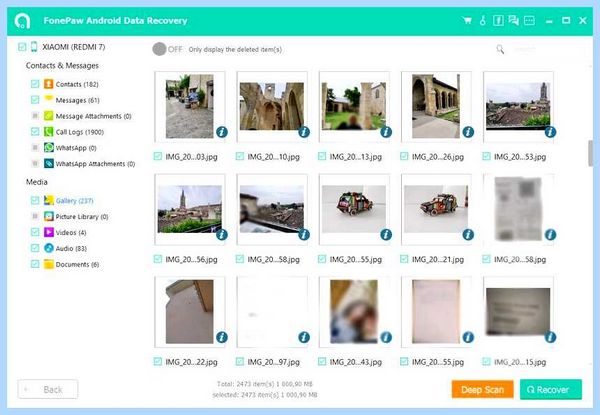This screenshot has width=600, height=415.
Task: Click the search magnifier icon
Action: click(500, 49)
